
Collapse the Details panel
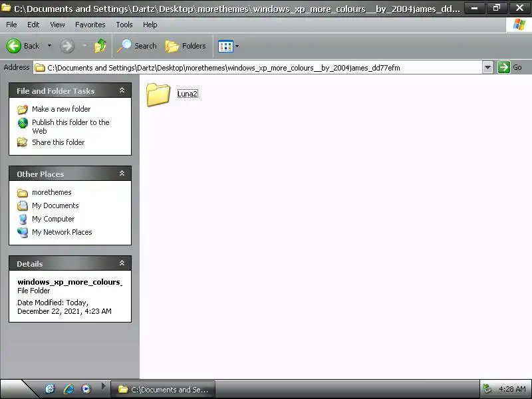tap(122, 263)
